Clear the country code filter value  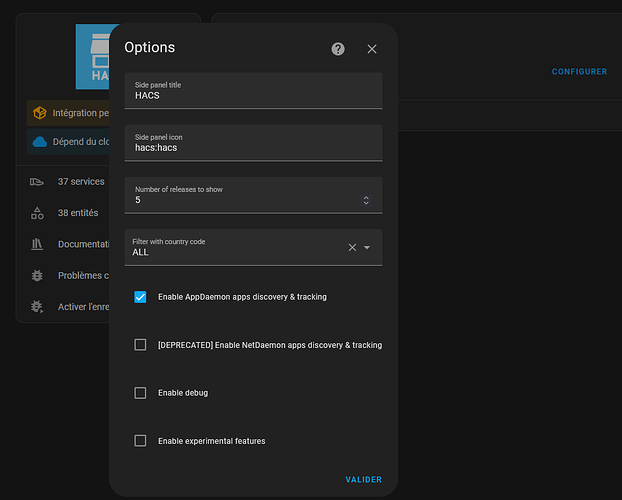click(x=352, y=248)
